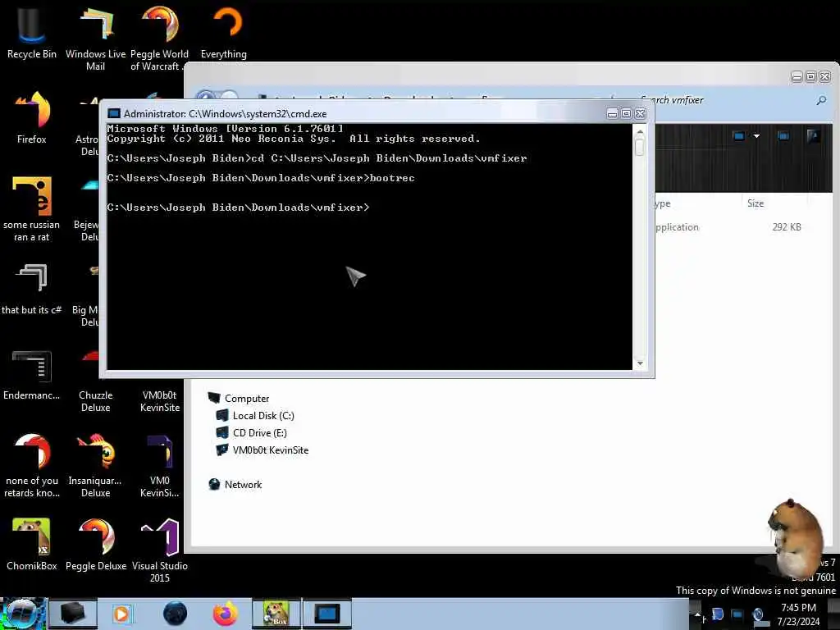Click the change view icon in Explorer toolbar
The width and height of the screenshot is (840, 630).
[739, 136]
